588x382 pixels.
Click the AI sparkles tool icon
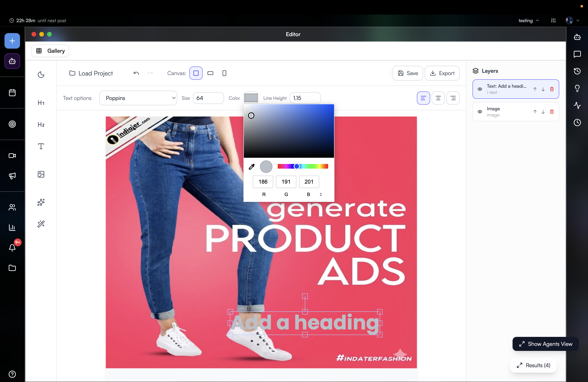[x=41, y=202]
